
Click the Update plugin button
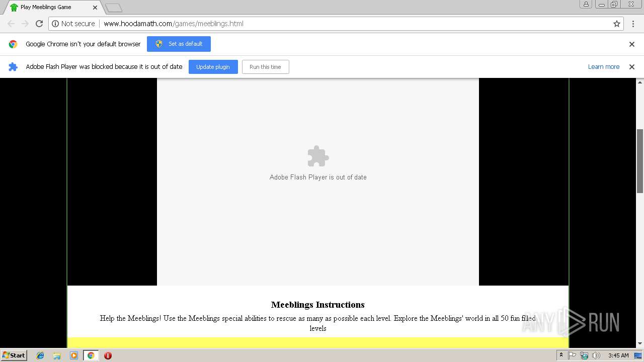point(213,67)
